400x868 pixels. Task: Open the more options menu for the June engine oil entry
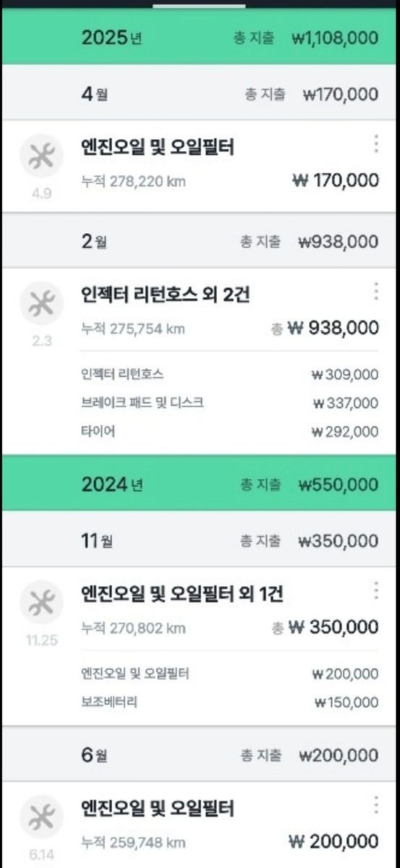tap(375, 804)
